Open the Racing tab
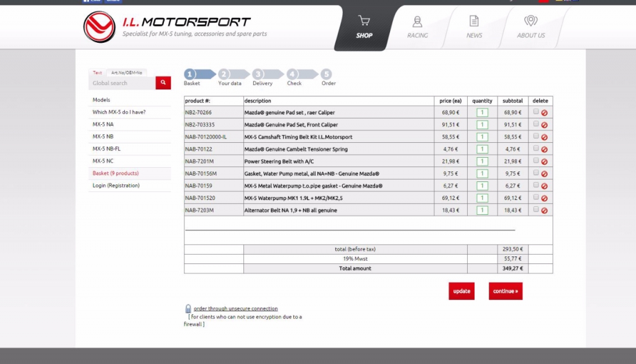The width and height of the screenshot is (636, 364). [417, 27]
